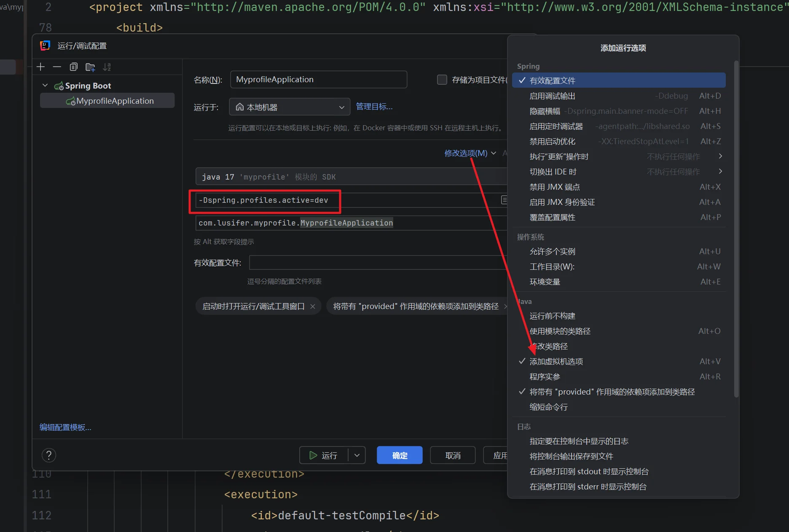Select 将控制台输出保存到文件 option
Image resolution: width=789 pixels, height=532 pixels.
tap(619, 456)
